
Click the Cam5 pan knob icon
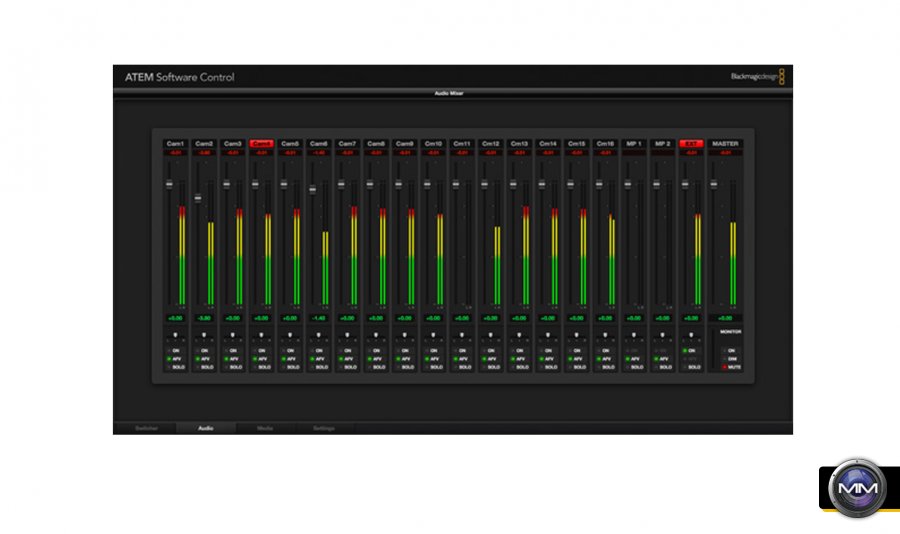coord(290,334)
